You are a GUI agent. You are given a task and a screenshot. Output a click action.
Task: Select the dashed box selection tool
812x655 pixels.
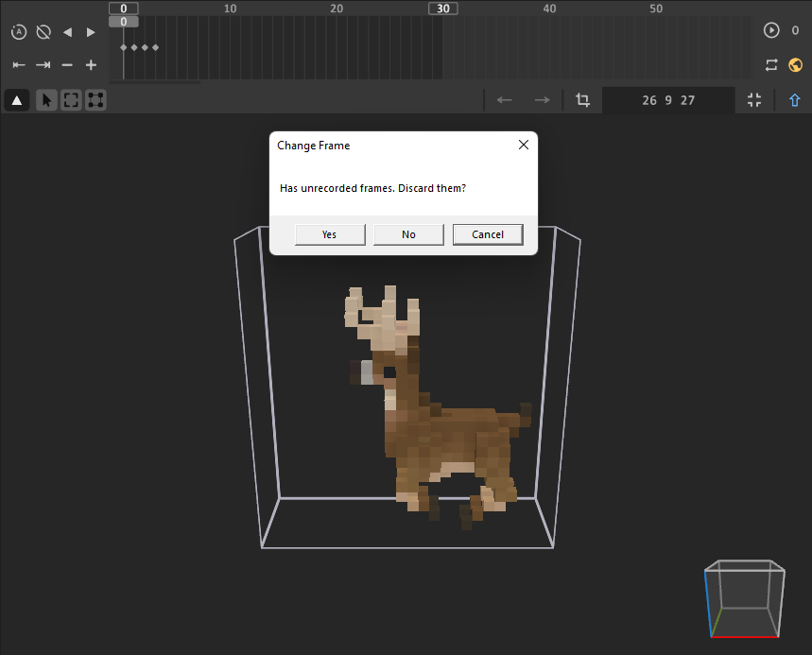(71, 100)
